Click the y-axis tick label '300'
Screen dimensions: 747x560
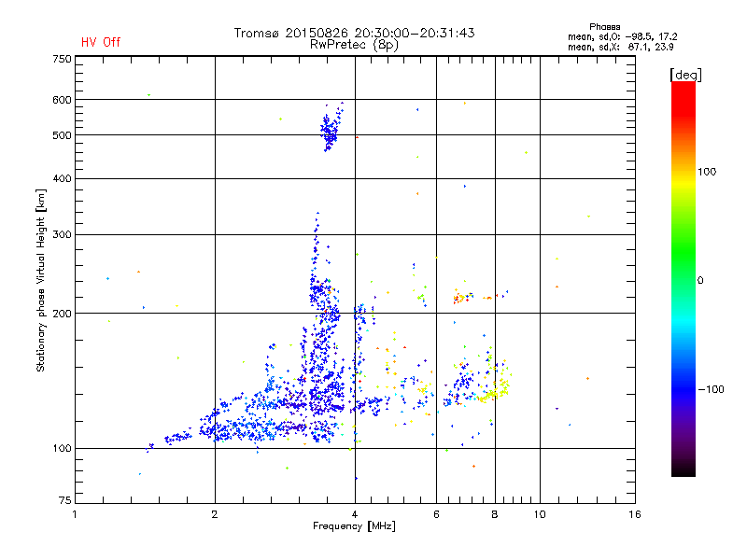click(62, 235)
